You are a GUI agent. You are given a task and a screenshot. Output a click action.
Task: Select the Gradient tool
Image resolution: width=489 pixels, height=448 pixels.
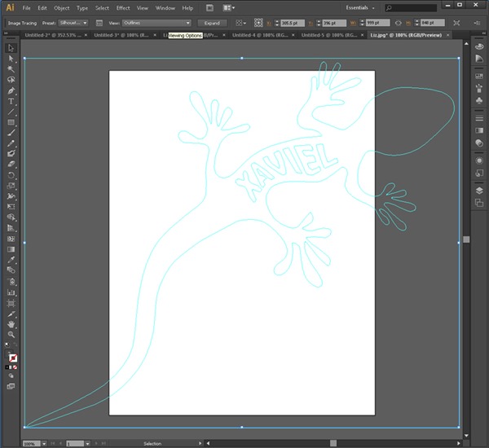click(x=11, y=249)
